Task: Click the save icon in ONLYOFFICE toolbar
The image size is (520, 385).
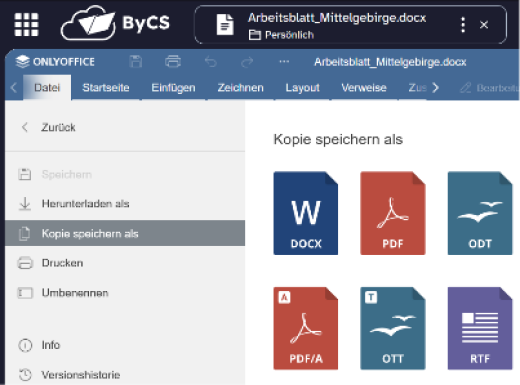Action: [136, 62]
